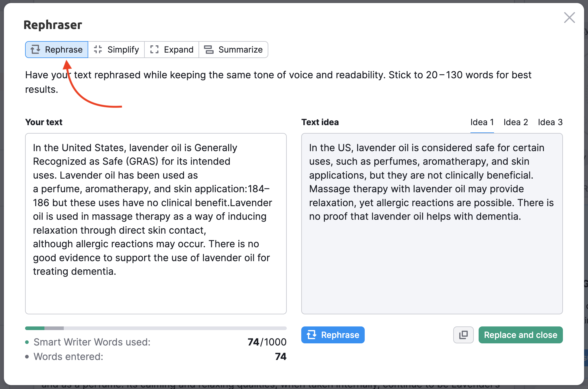
Task: Click the Rephrase button icon in toolbar
Action: [35, 49]
